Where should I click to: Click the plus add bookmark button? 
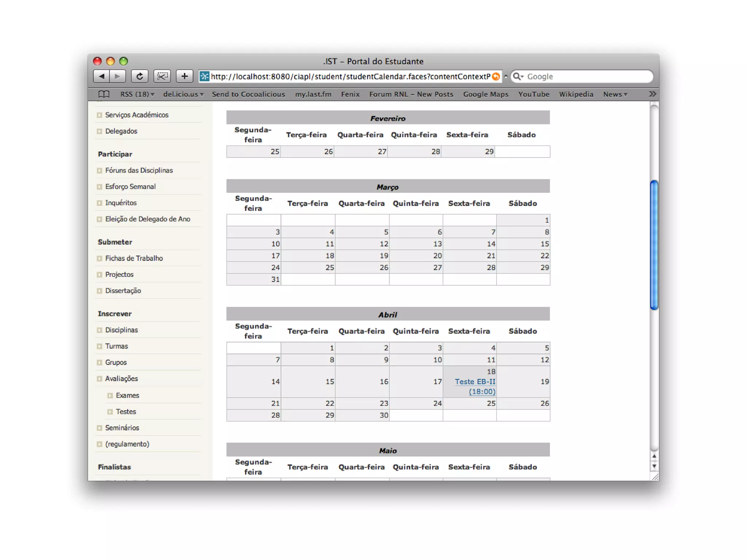click(x=185, y=76)
